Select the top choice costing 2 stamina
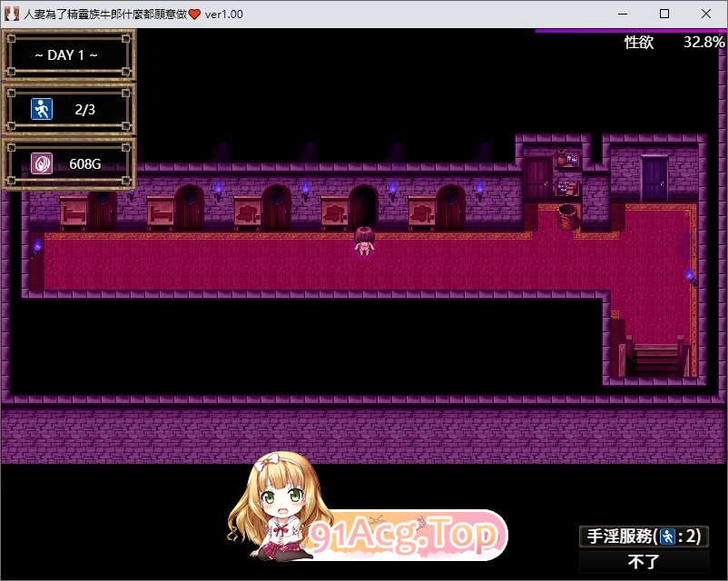Viewport: 728px width, 581px height. coord(644,537)
